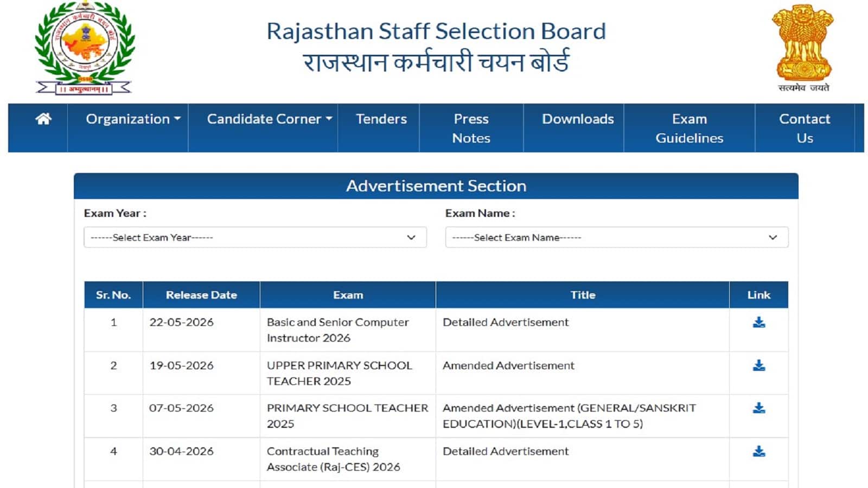Go to the Home icon in navbar

coord(43,119)
